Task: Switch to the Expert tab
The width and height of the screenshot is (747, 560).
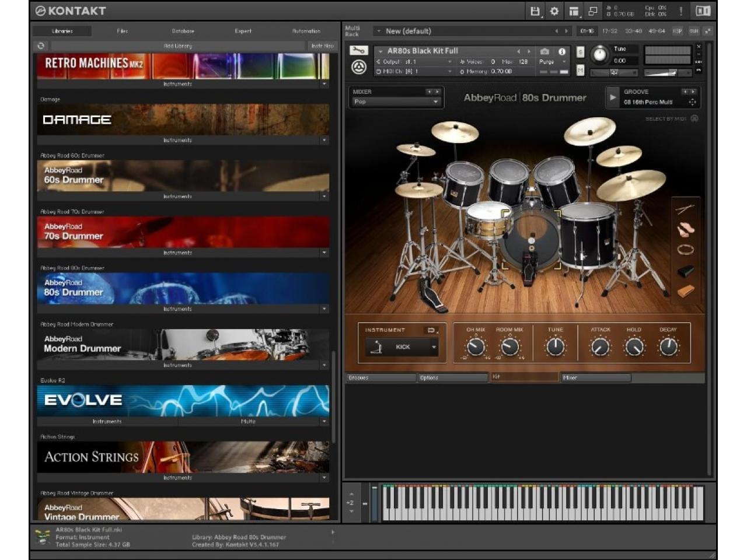Action: 243,31
